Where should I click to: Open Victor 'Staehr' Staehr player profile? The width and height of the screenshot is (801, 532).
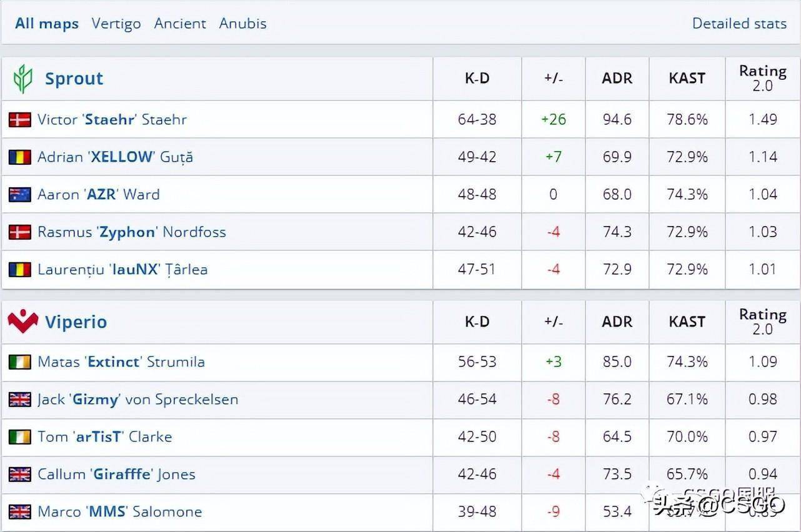(x=112, y=119)
